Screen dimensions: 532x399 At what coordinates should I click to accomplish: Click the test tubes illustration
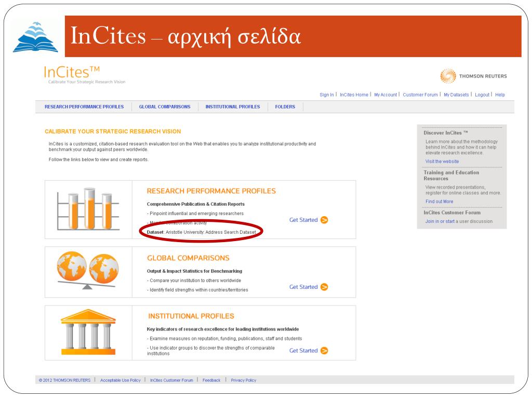pos(88,209)
